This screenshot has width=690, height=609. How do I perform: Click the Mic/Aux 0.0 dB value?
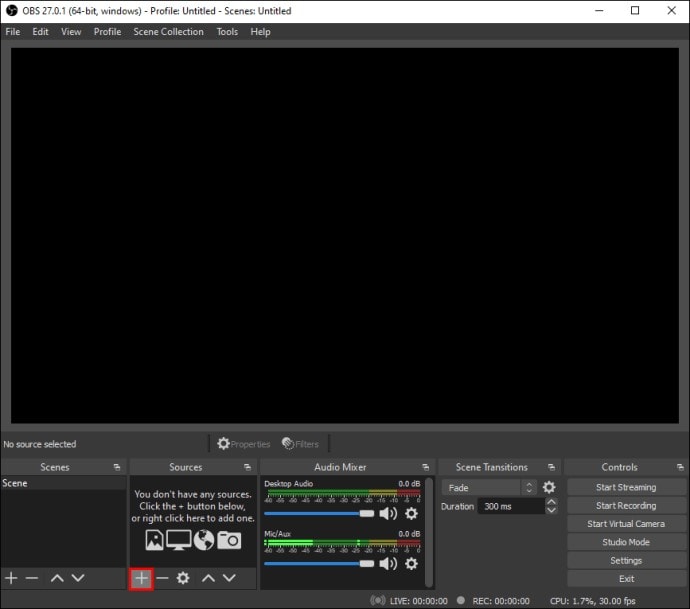[409, 534]
